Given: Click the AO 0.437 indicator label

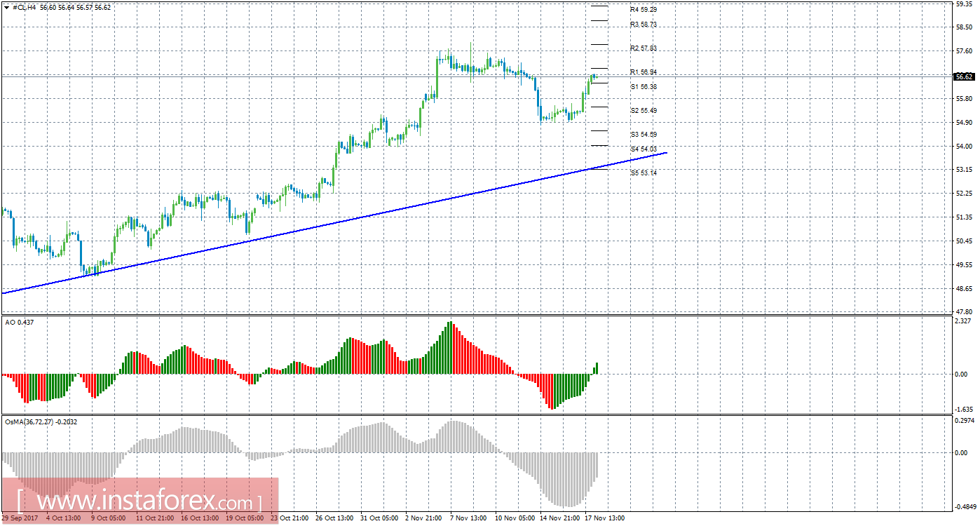Looking at the screenshot, I should click(x=19, y=322).
